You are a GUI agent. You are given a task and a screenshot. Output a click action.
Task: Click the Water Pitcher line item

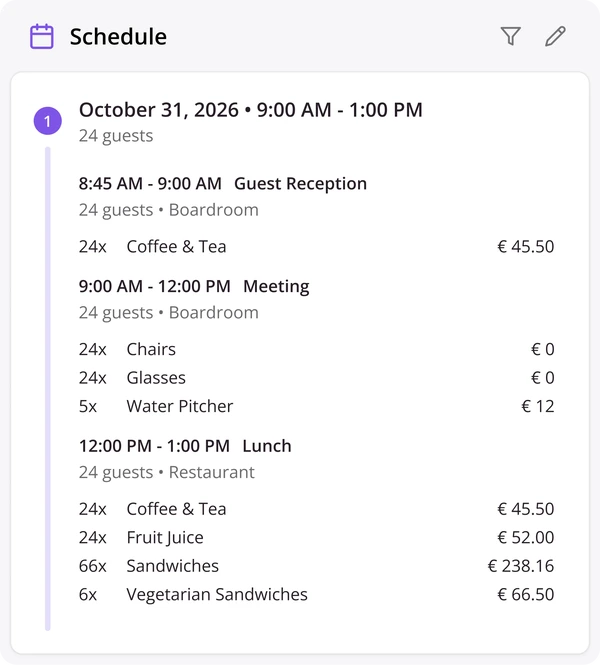coord(316,406)
